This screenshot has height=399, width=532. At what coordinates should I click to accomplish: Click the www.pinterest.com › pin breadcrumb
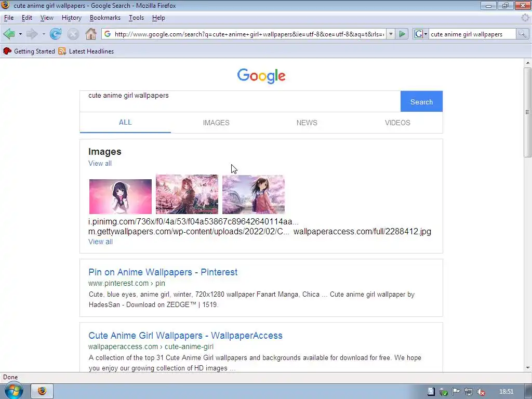tap(127, 283)
